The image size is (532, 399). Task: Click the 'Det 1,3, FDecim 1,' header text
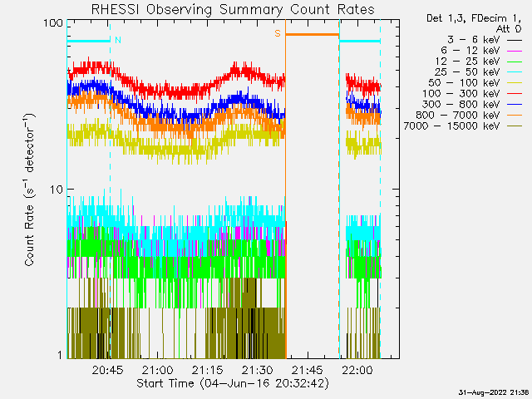point(474,18)
